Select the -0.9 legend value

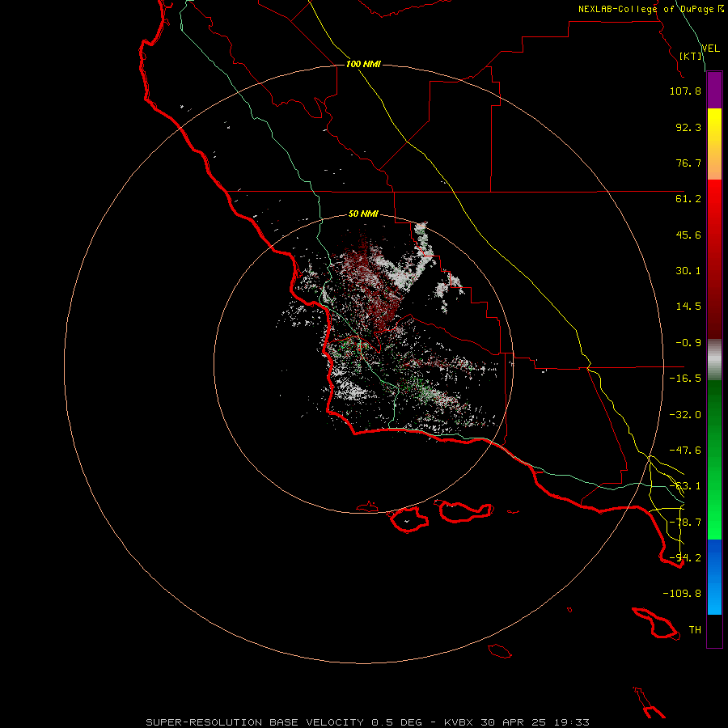click(688, 343)
